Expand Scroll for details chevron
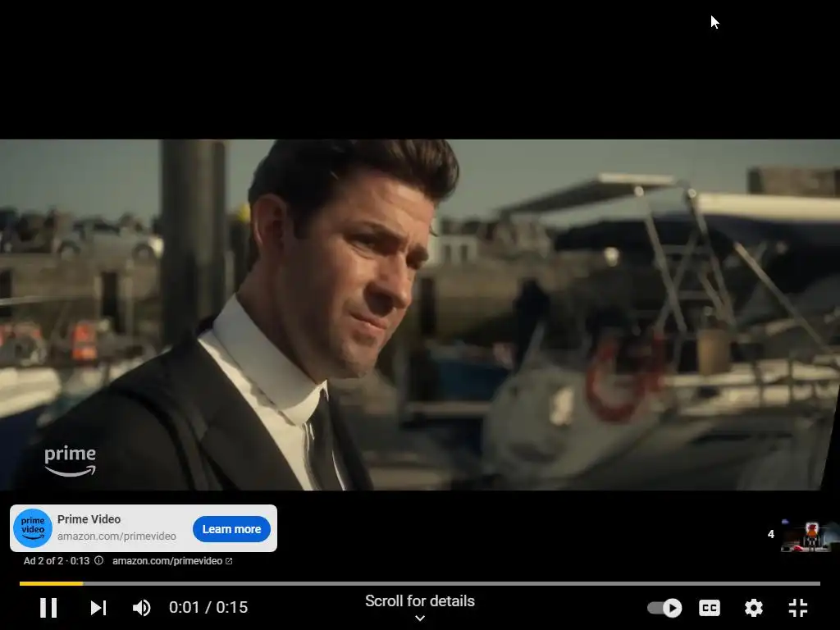 (420, 618)
